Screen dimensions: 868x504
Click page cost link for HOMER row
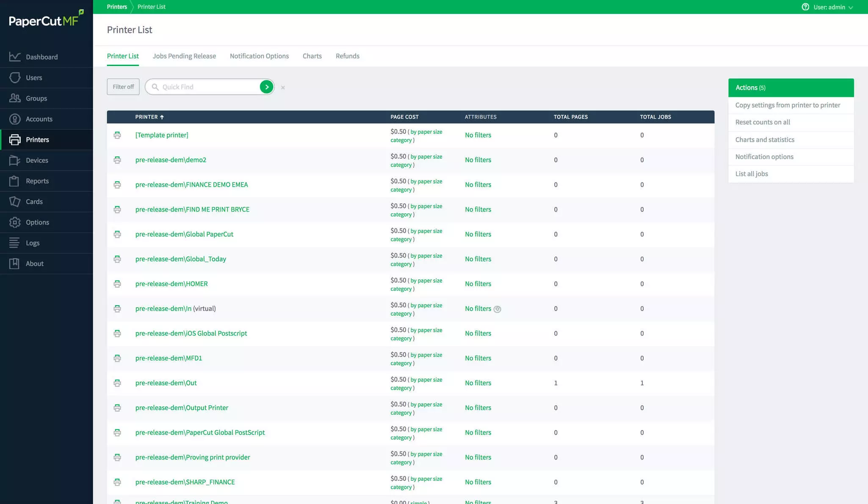click(416, 284)
